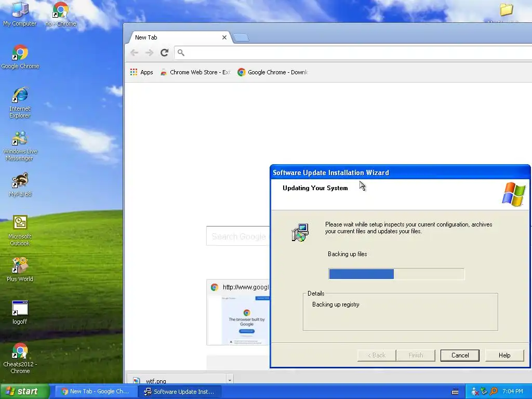
Task: Click the Windows flag logo in the wizard header
Action: pyautogui.click(x=513, y=194)
